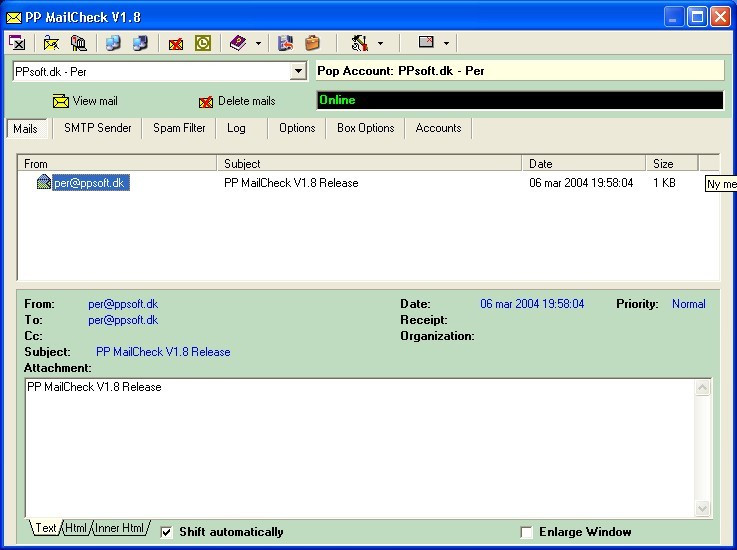Click the close-window toolbar icon

point(17,43)
